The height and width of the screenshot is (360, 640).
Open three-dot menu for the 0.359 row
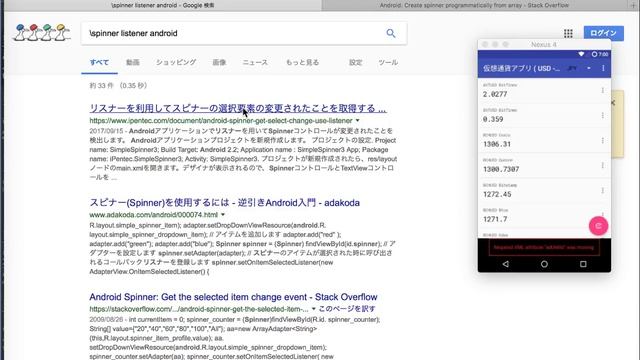(602, 116)
